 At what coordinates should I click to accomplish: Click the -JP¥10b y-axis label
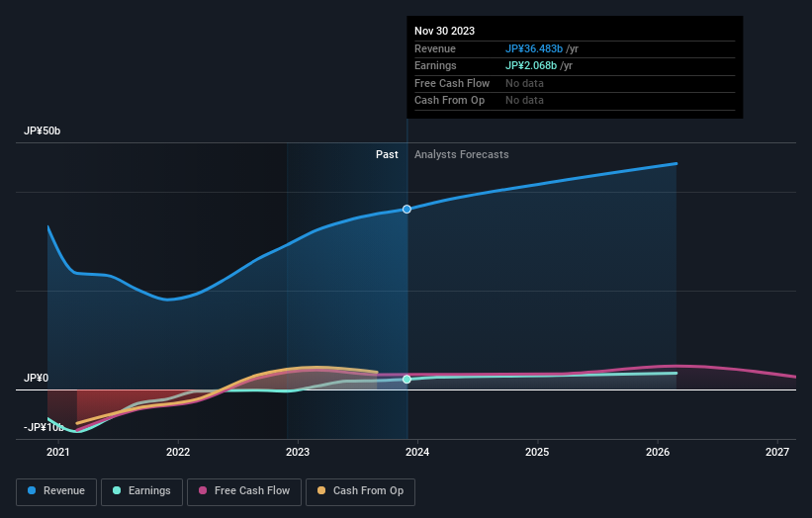click(44, 427)
